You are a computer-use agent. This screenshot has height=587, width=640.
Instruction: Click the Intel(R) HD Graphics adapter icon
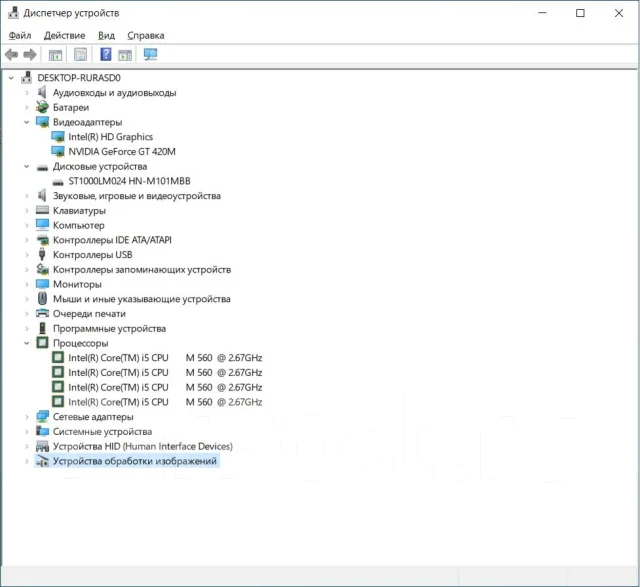click(58, 137)
